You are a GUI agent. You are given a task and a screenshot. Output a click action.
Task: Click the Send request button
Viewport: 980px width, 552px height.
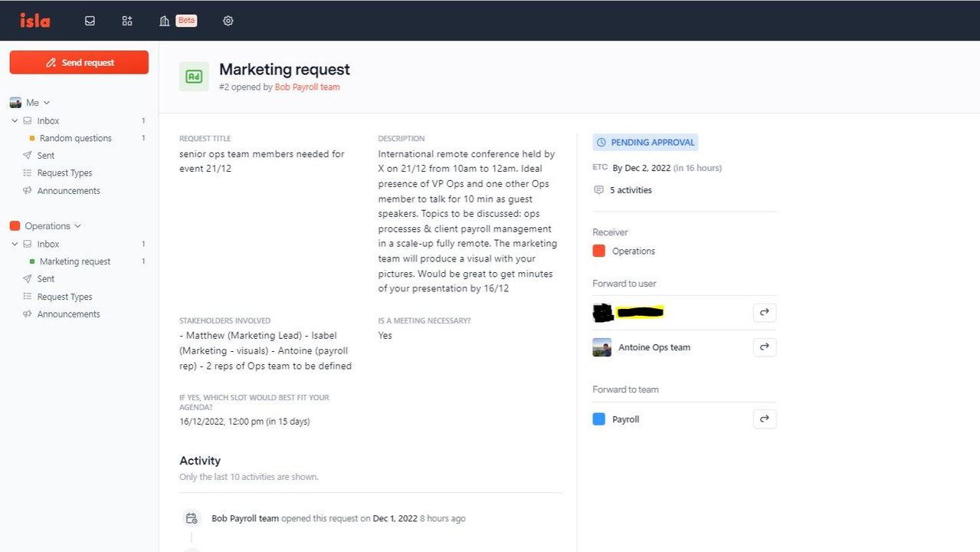pyautogui.click(x=79, y=63)
